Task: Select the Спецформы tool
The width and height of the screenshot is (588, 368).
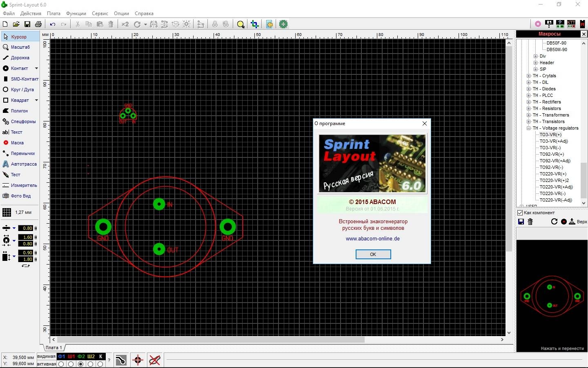Action: tap(20, 121)
